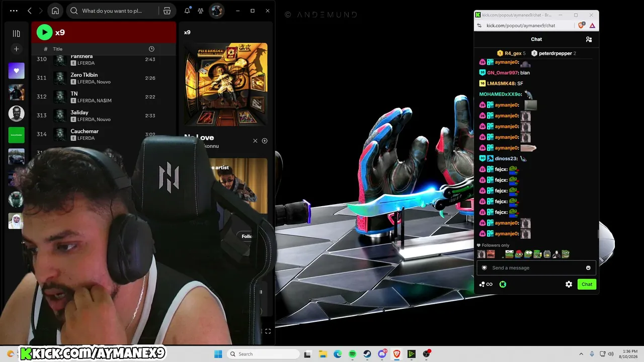The image size is (644, 362).
Task: Add No Love to Liked Songs
Action: (265, 141)
